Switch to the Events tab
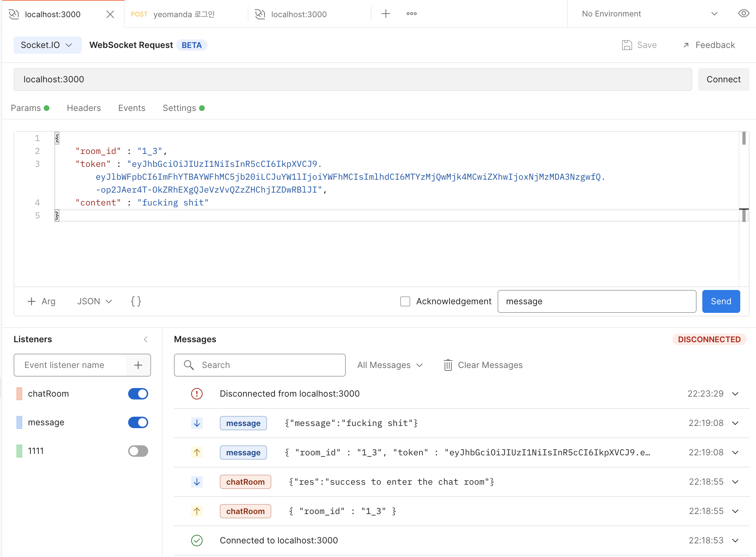Screen dimensions: 756x557 click(131, 108)
